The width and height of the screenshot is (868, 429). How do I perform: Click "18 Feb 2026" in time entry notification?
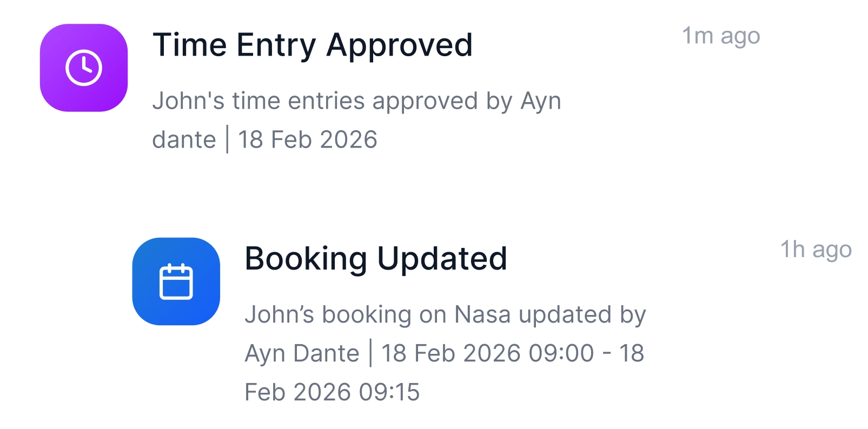point(308,140)
